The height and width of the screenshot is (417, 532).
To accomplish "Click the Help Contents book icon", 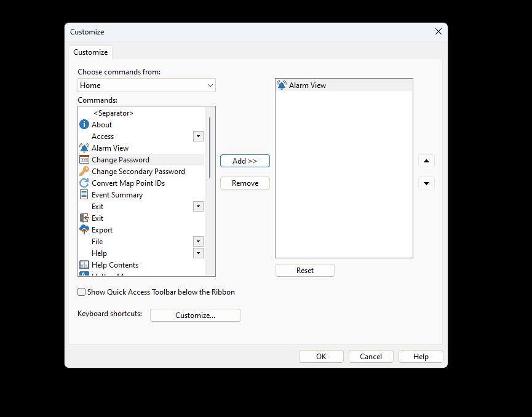I will pyautogui.click(x=84, y=264).
